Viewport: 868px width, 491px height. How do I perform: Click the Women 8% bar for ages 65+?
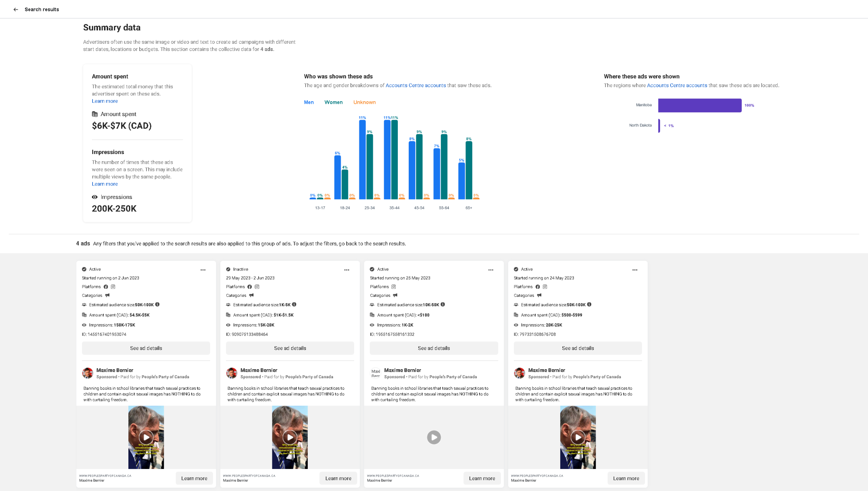[x=469, y=170]
